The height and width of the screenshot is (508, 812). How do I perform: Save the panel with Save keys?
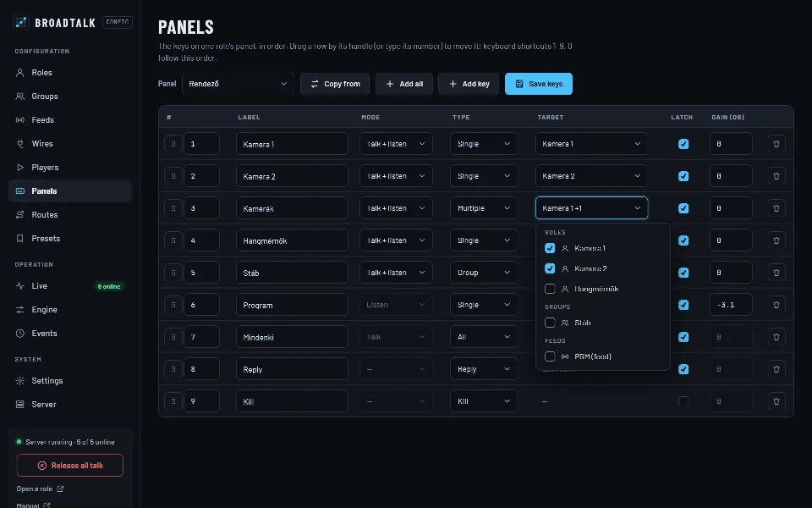tap(539, 84)
